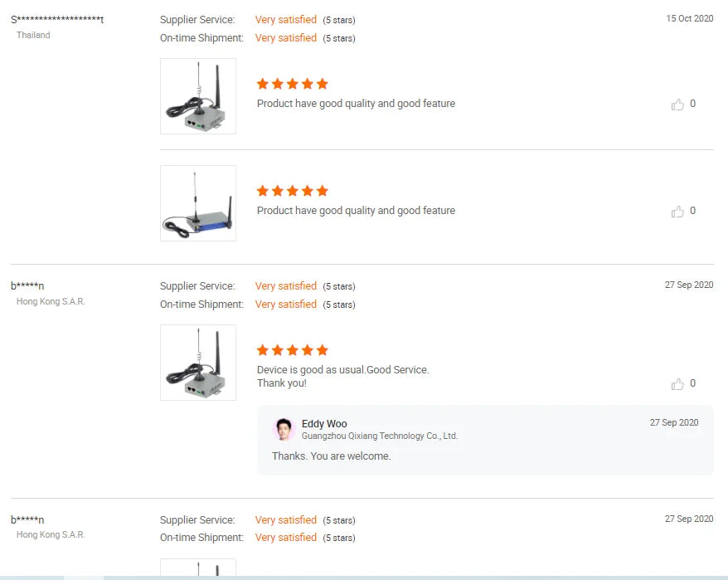Open router thumbnail in 27 Sep review
Screen dimensions: 728x580
point(198,363)
